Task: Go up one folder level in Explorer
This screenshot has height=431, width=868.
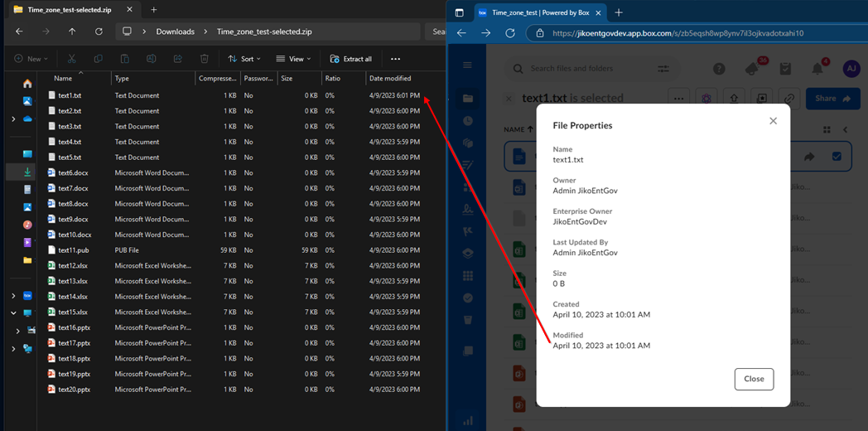Action: click(x=72, y=31)
